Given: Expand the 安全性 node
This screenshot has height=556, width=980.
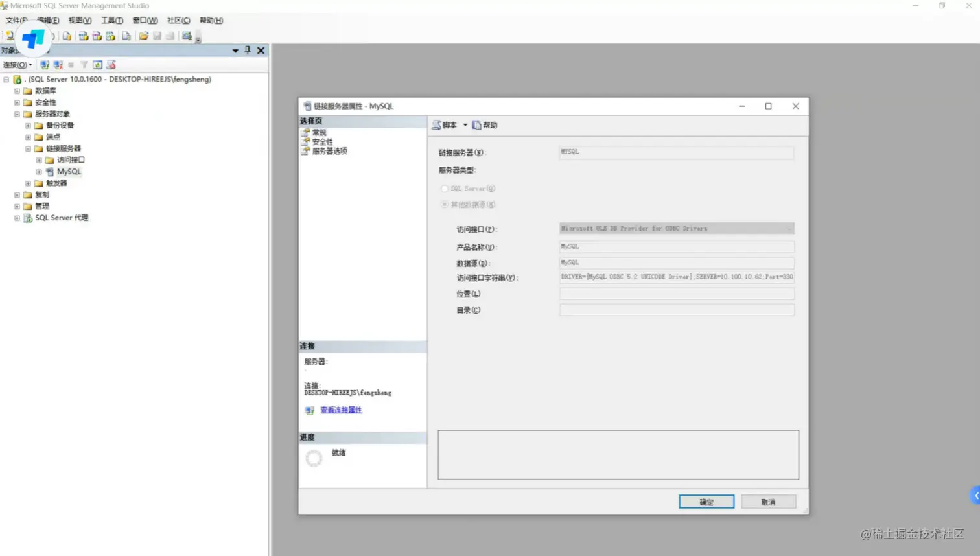Looking at the screenshot, I should click(x=17, y=102).
